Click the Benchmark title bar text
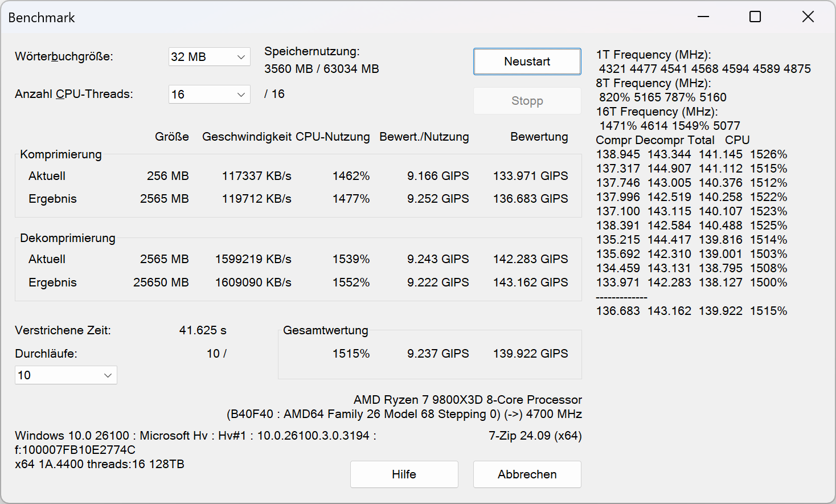The width and height of the screenshot is (836, 504). tap(42, 18)
